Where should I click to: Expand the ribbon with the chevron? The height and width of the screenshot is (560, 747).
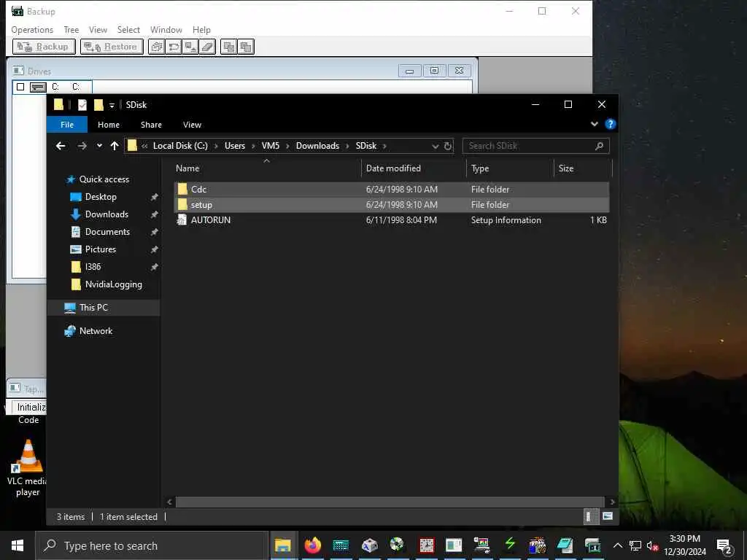click(595, 124)
